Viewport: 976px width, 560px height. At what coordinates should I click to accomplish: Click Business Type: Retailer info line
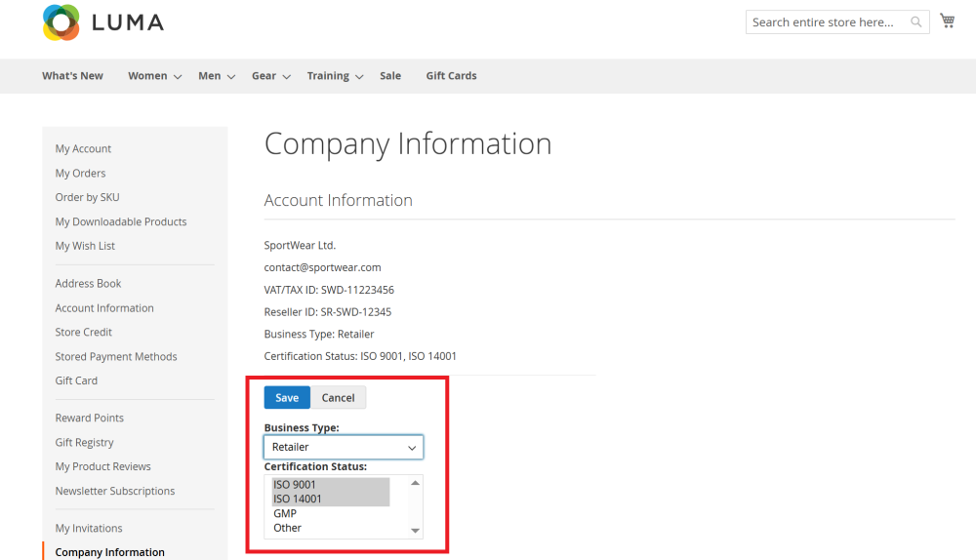(x=319, y=334)
